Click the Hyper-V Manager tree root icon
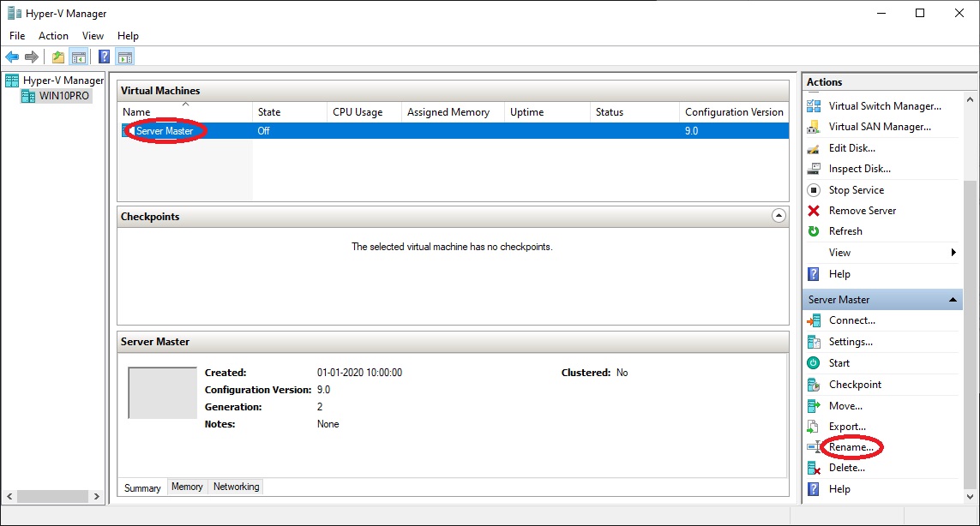Viewport: 980px width, 526px height. pyautogui.click(x=12, y=81)
